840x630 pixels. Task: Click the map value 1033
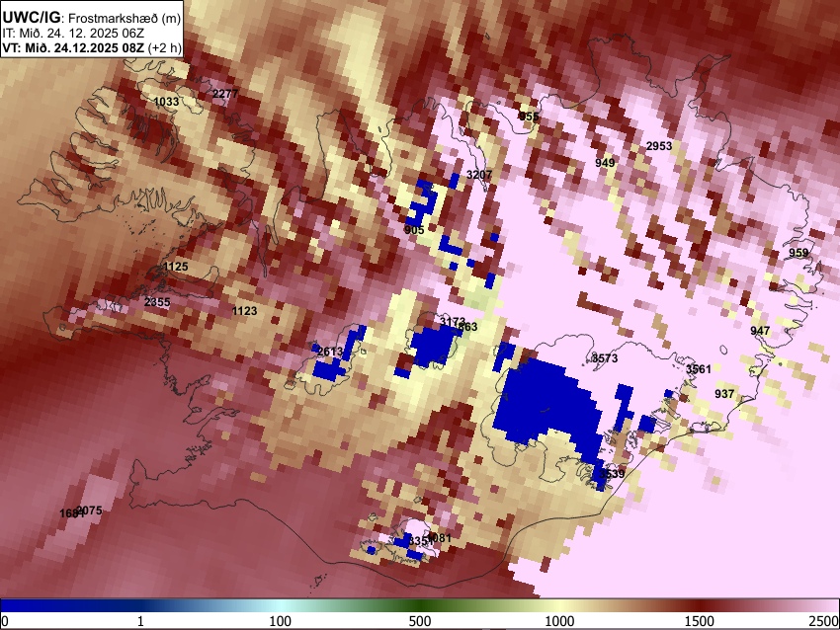point(166,102)
